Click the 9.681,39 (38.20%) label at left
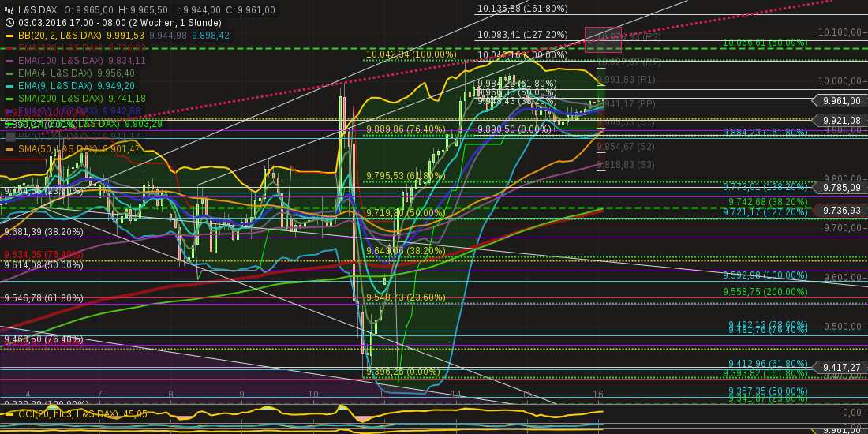 click(x=43, y=232)
